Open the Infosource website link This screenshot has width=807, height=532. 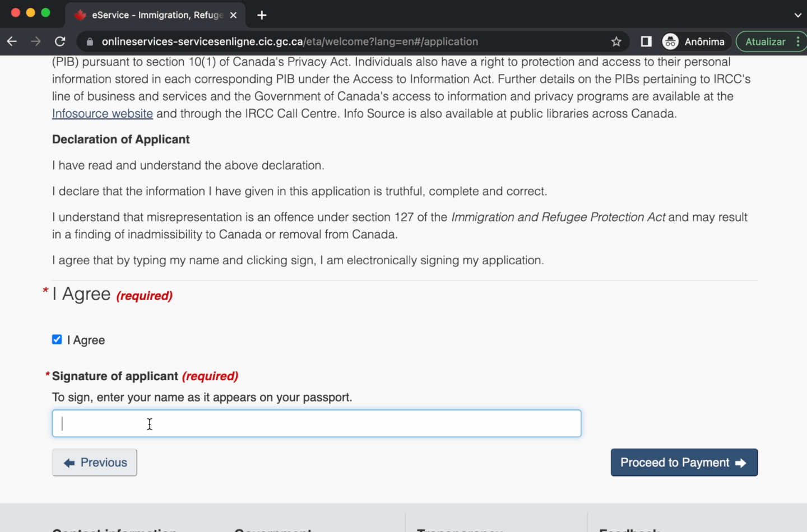point(103,114)
